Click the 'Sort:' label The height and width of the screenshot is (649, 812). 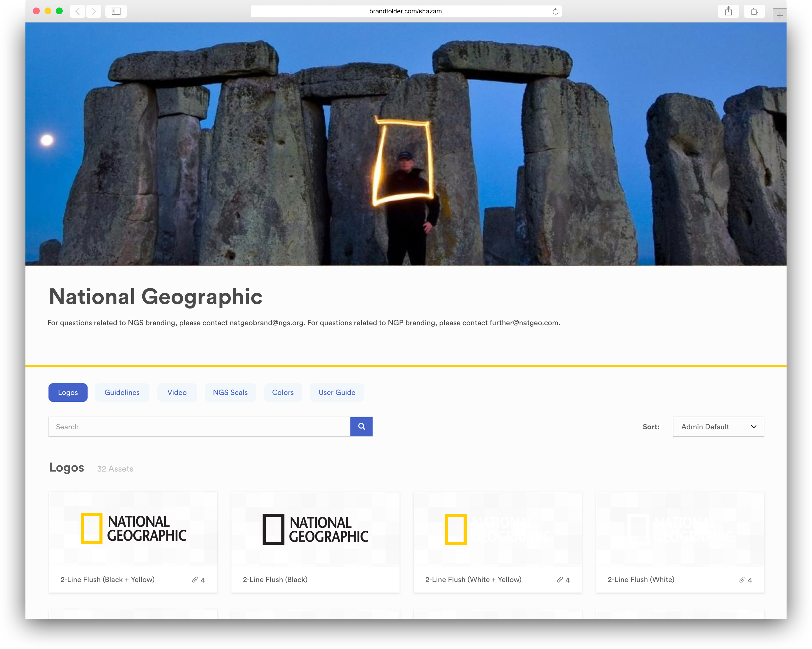click(x=651, y=427)
